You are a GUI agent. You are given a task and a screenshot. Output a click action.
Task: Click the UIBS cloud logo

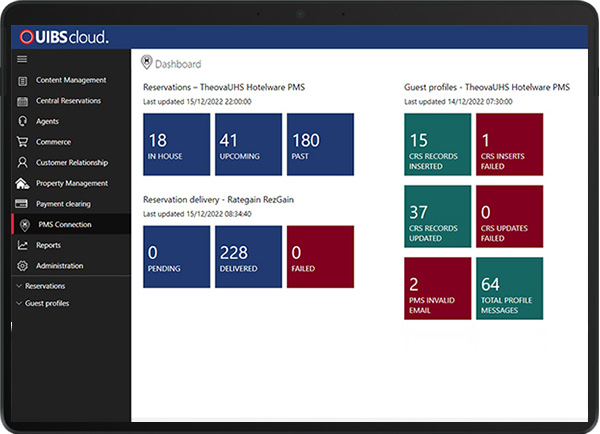point(64,37)
